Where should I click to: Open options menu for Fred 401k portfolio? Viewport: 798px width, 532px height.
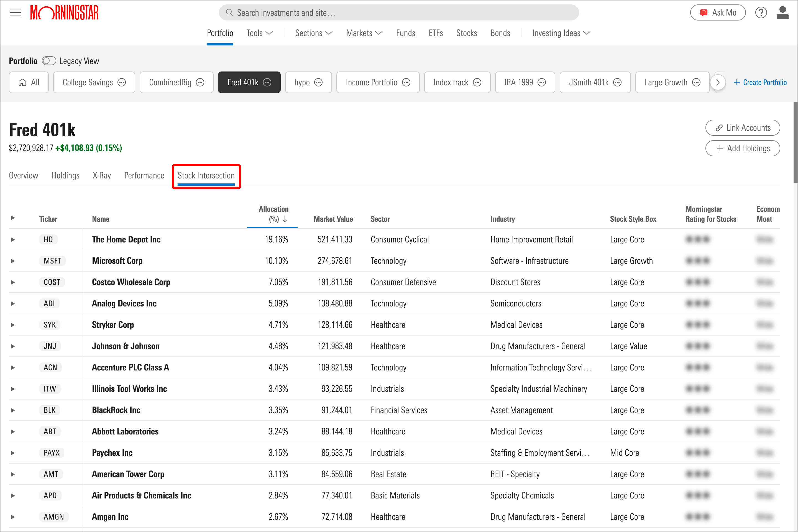coord(267,83)
